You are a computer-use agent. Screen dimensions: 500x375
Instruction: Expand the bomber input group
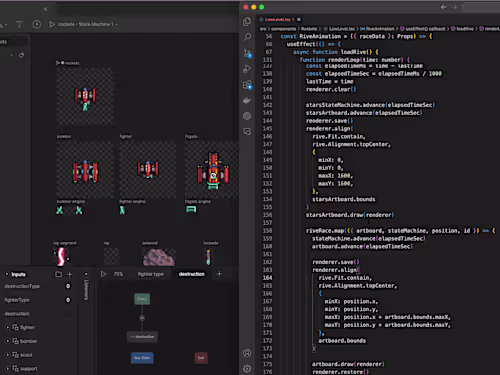point(8,341)
